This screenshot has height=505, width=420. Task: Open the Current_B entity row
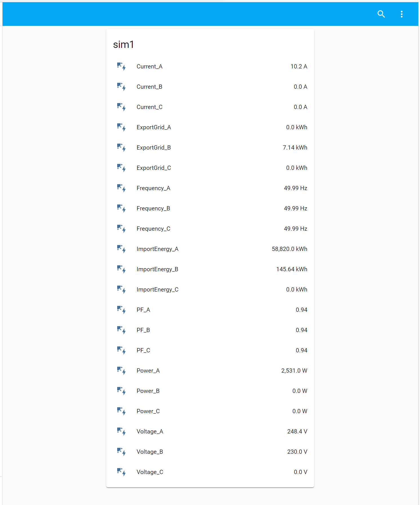[149, 87]
